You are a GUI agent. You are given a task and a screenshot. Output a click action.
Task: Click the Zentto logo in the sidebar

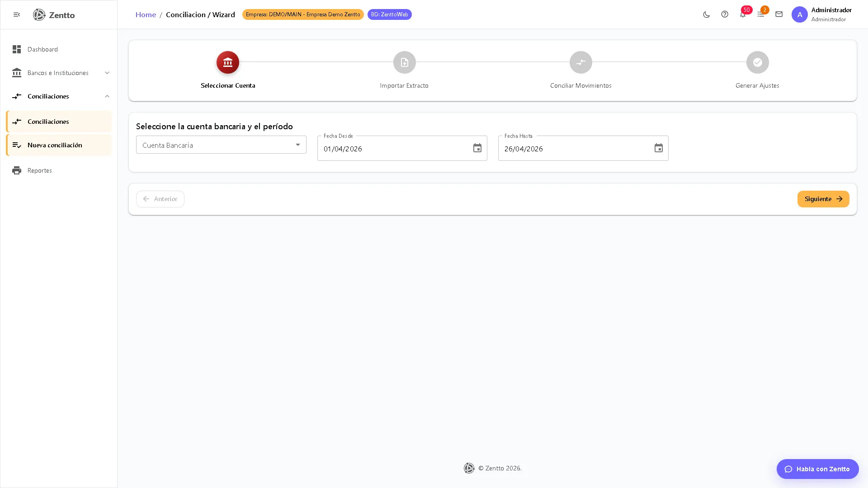click(54, 15)
